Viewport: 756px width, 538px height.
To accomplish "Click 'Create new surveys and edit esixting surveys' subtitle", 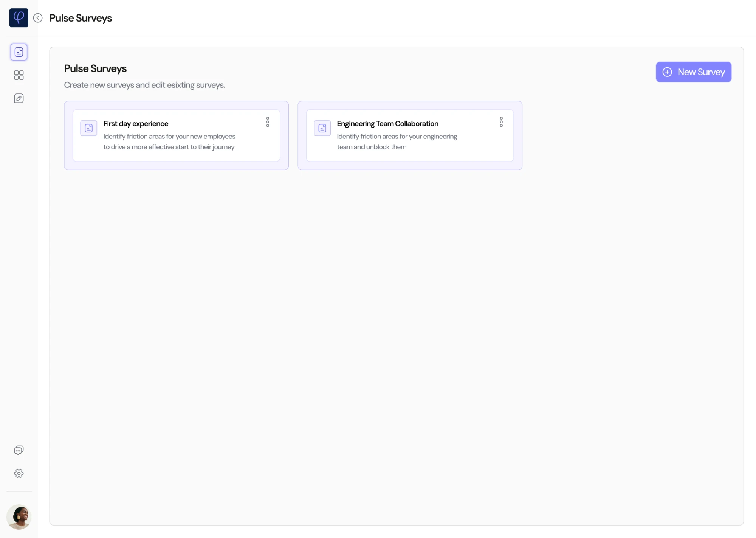I will pyautogui.click(x=144, y=85).
